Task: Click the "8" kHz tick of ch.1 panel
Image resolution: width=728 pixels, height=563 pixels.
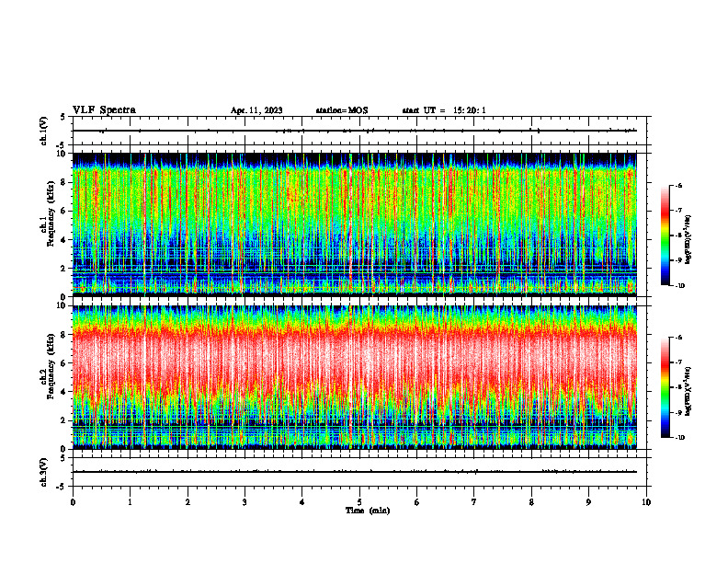Action: tap(64, 182)
